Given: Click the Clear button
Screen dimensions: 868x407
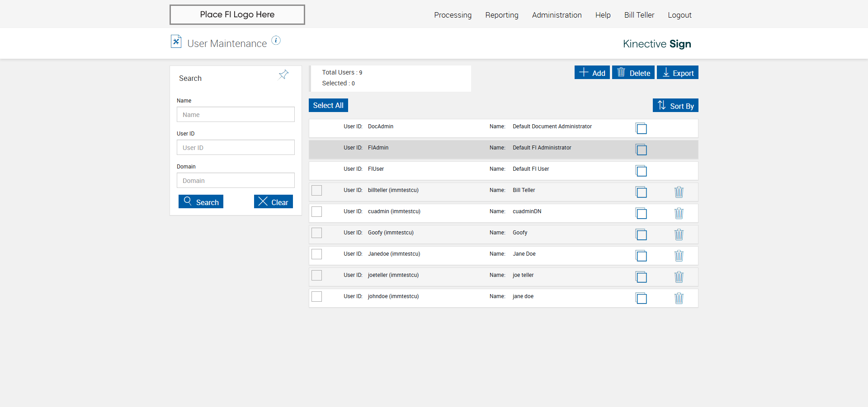Looking at the screenshot, I should click(x=274, y=201).
